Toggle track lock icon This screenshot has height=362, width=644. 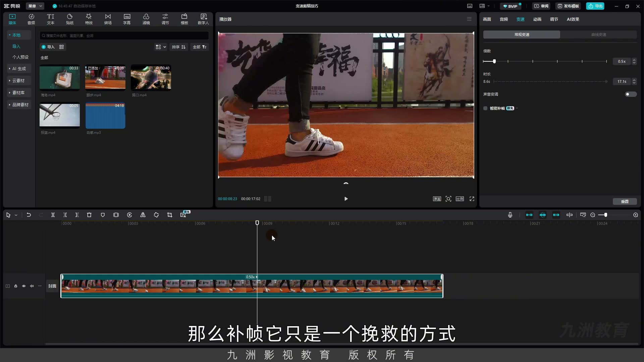pos(16,286)
